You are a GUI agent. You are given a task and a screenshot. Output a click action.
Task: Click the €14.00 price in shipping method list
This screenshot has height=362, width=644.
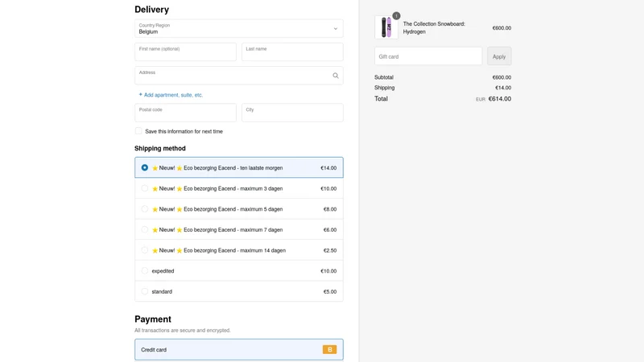[328, 168]
